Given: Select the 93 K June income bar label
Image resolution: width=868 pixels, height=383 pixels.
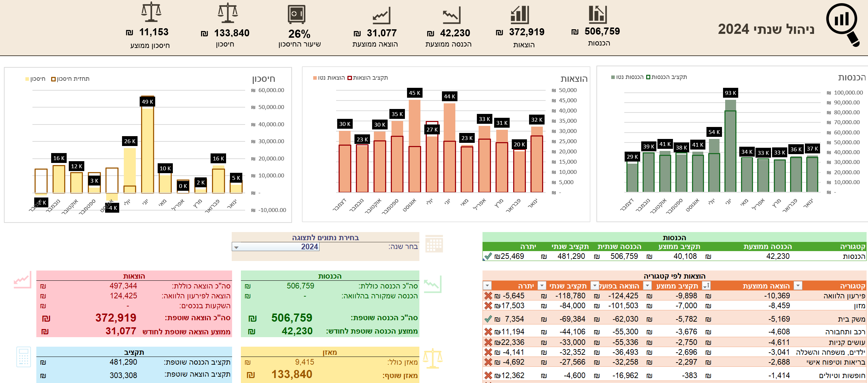Looking at the screenshot, I should pos(730,93).
